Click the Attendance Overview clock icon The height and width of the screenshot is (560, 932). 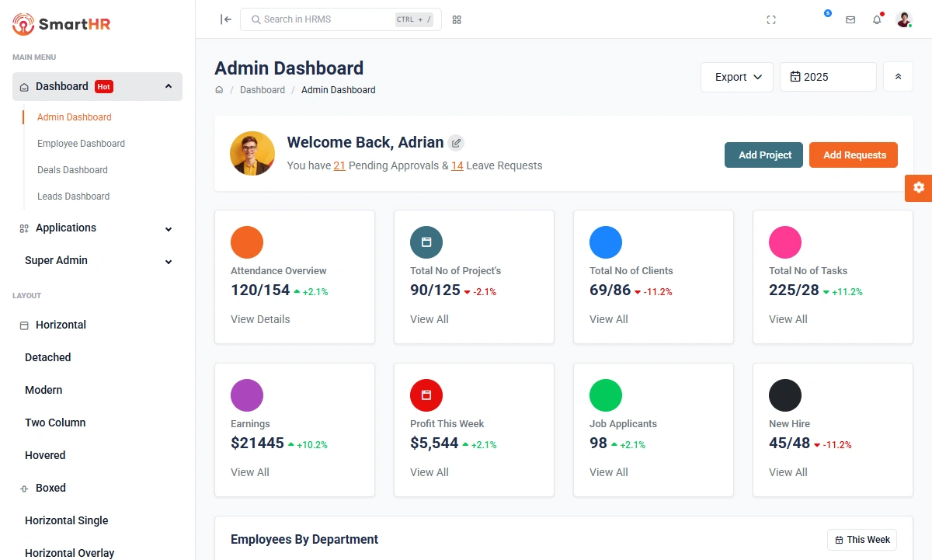click(247, 242)
